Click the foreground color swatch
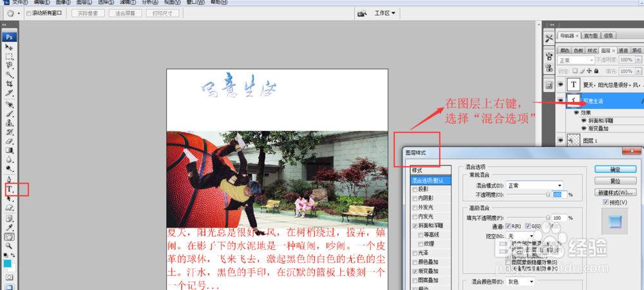 pyautogui.click(x=8, y=263)
